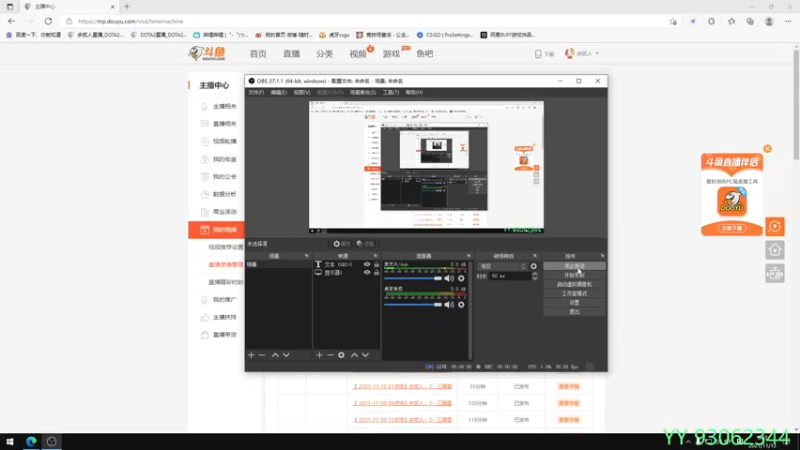Mute the mic/Aux audio speaker icon
Screen dimensions: 800x450
click(x=449, y=279)
